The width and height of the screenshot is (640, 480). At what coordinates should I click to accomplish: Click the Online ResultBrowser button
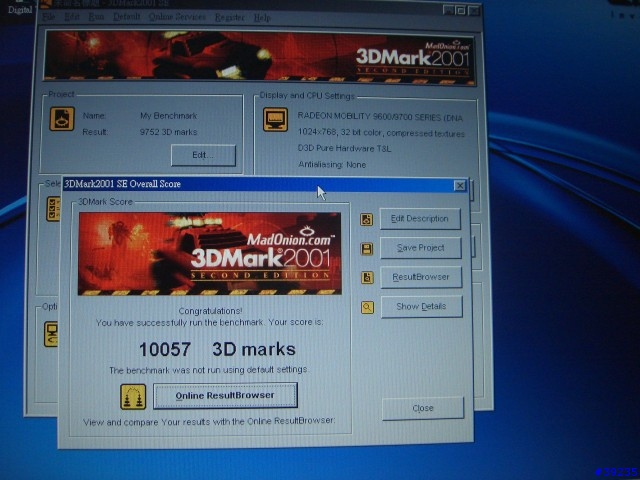point(225,395)
